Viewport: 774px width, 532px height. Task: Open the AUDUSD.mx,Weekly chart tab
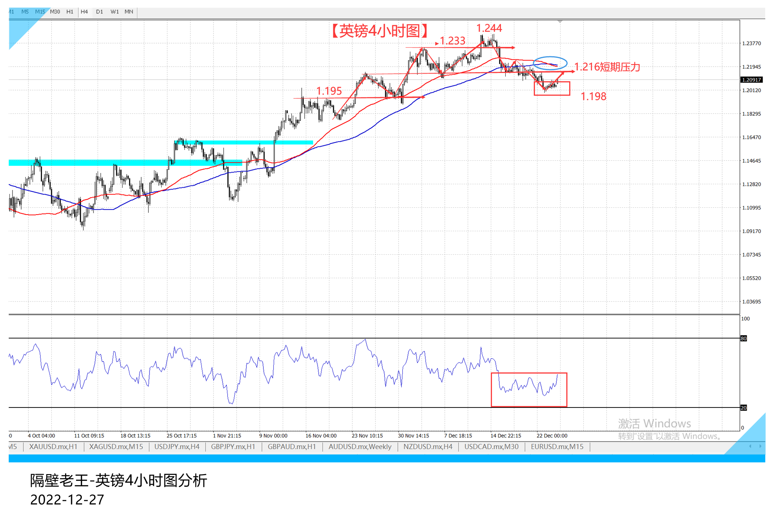(360, 446)
